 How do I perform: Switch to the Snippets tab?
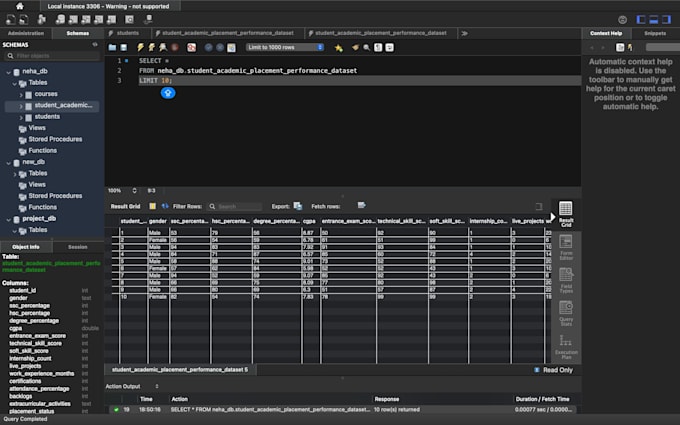pyautogui.click(x=655, y=33)
